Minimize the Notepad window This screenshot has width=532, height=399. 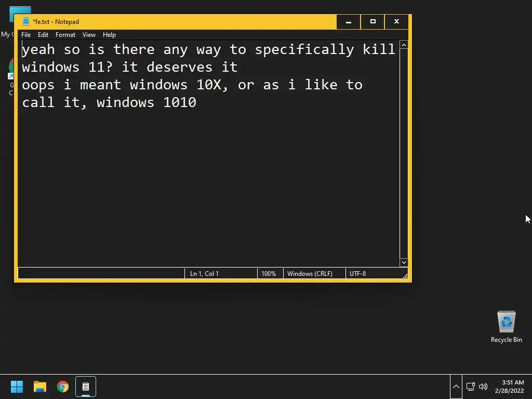349,22
